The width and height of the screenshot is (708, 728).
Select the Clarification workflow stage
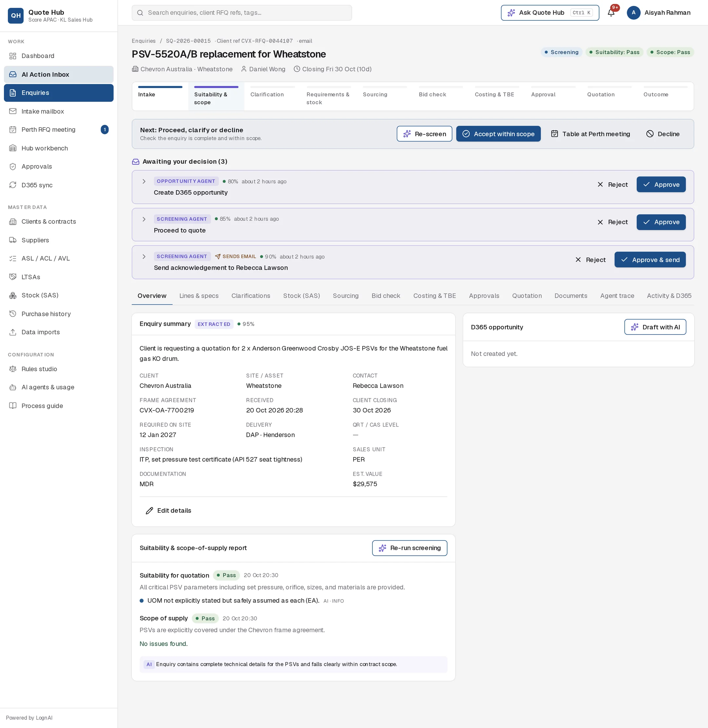coord(272,96)
